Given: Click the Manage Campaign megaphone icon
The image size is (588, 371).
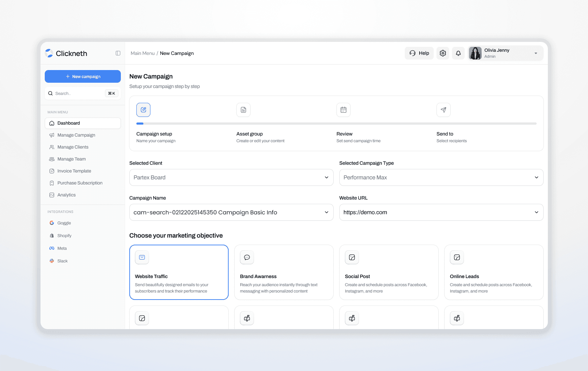Looking at the screenshot, I should [52, 135].
